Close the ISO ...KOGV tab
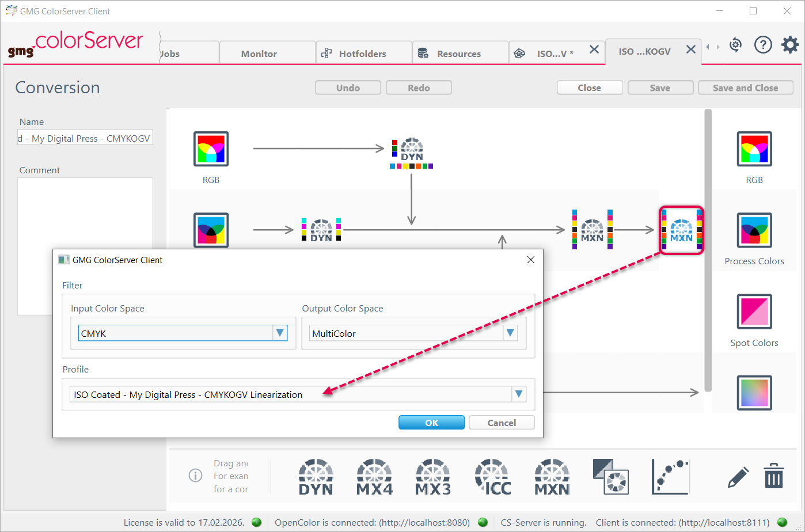The height and width of the screenshot is (532, 805). tap(691, 50)
